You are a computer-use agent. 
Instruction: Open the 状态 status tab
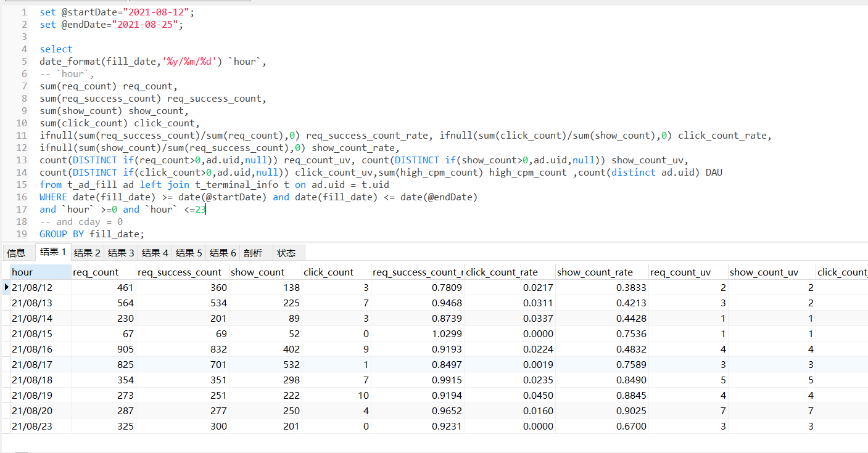pos(286,253)
